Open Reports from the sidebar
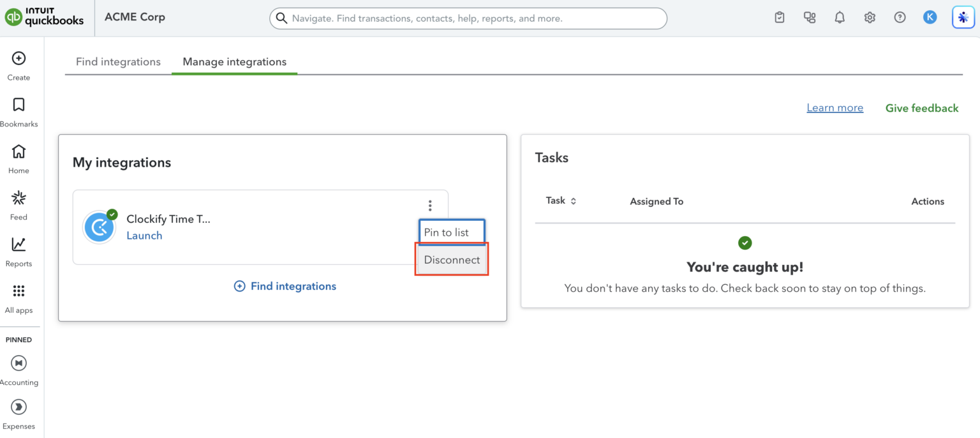The height and width of the screenshot is (438, 980). tap(19, 252)
